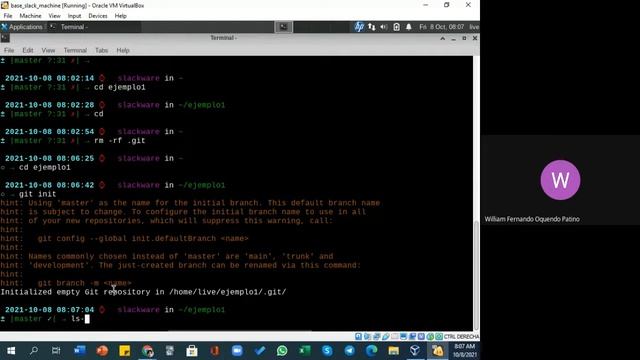
Task: Open File Explorer from the taskbar
Action: (x=393, y=351)
